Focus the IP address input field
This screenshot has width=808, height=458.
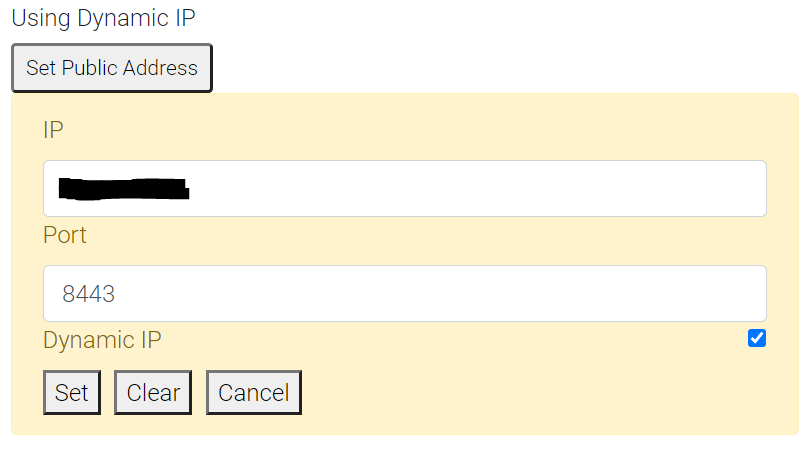coord(404,188)
